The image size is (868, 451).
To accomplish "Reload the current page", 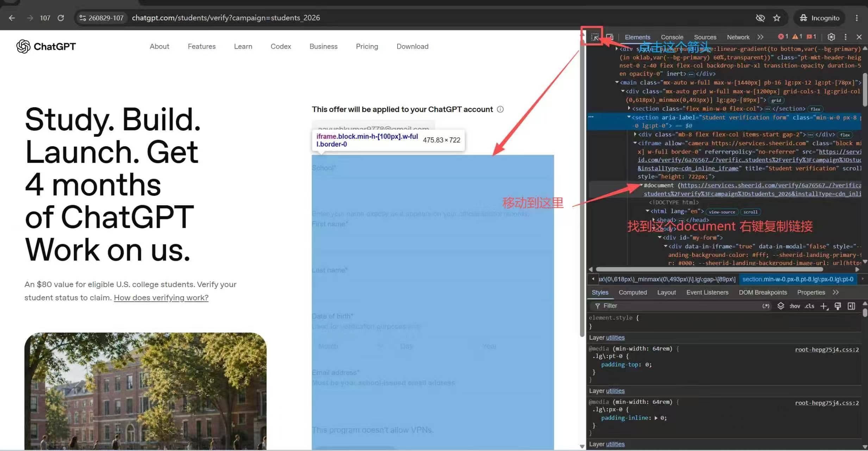I will click(x=61, y=18).
